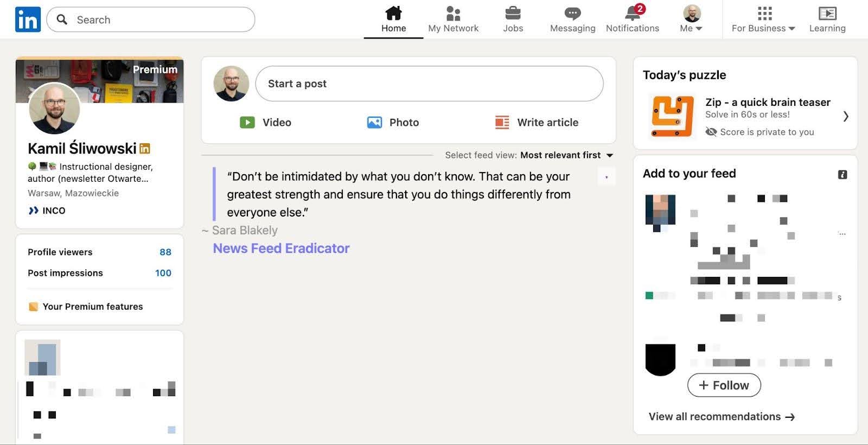The image size is (868, 445).
Task: Click the Zip puzzle icon
Action: click(673, 117)
